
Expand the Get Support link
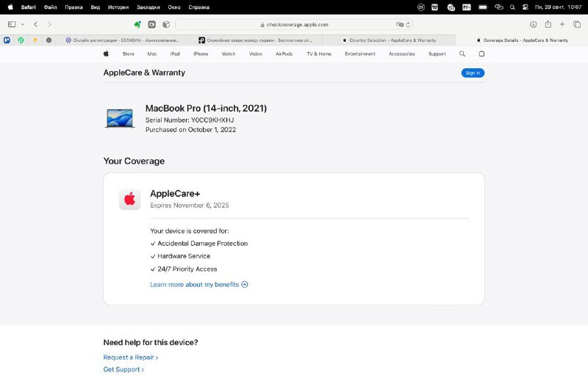[123, 369]
